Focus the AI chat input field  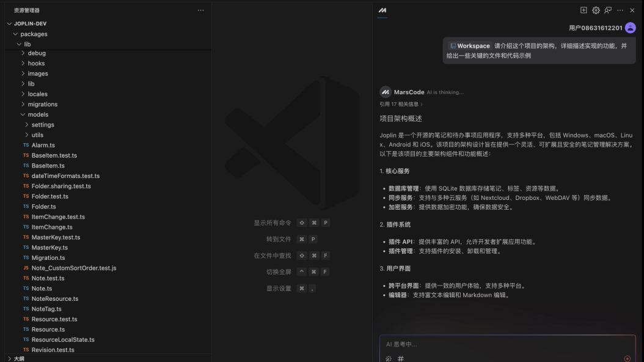pyautogui.click(x=507, y=344)
